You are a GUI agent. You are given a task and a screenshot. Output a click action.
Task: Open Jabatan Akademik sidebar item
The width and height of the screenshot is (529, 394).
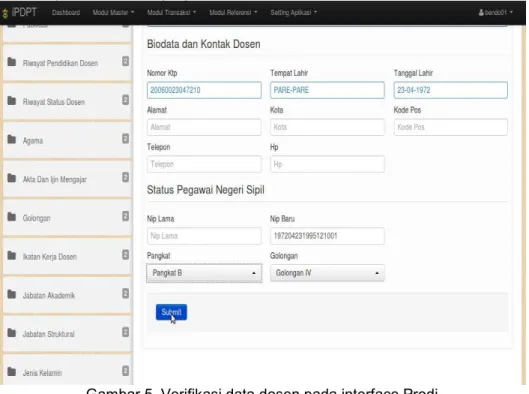click(49, 296)
